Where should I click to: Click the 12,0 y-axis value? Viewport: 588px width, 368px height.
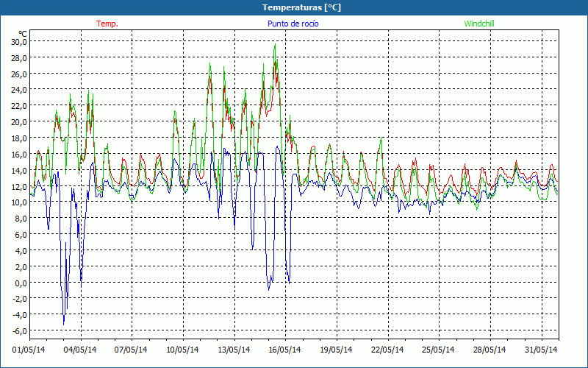[x=19, y=187]
